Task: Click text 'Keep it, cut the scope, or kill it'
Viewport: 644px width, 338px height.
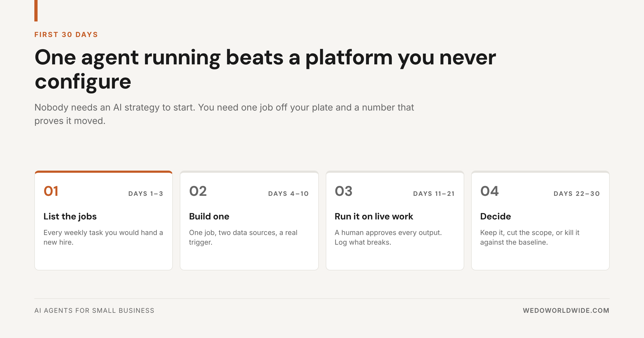Action: pos(530,233)
